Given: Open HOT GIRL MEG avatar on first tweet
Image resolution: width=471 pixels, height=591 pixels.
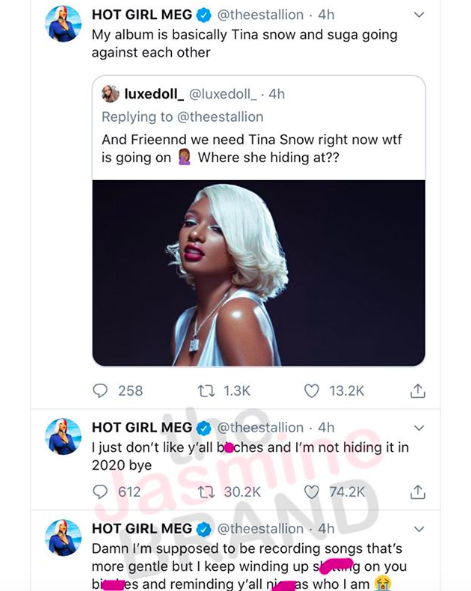Looking at the screenshot, I should point(63,23).
